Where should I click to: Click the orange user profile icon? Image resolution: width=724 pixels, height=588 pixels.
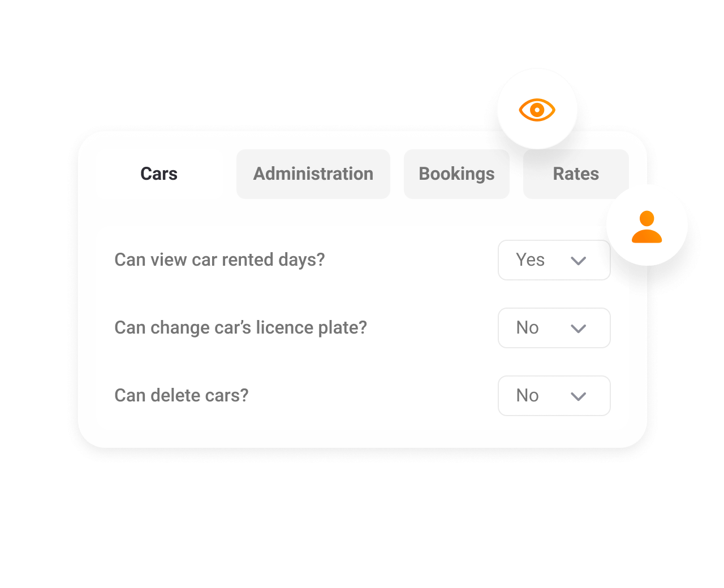(x=647, y=227)
